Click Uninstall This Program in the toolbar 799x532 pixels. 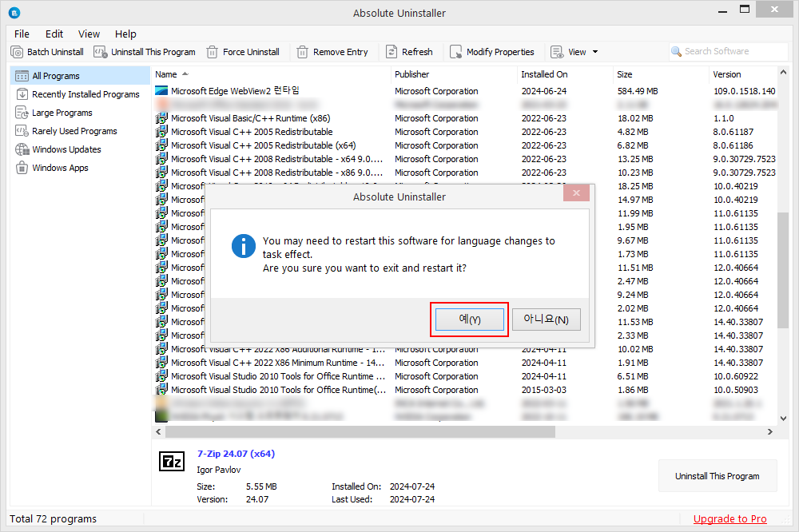(x=145, y=52)
